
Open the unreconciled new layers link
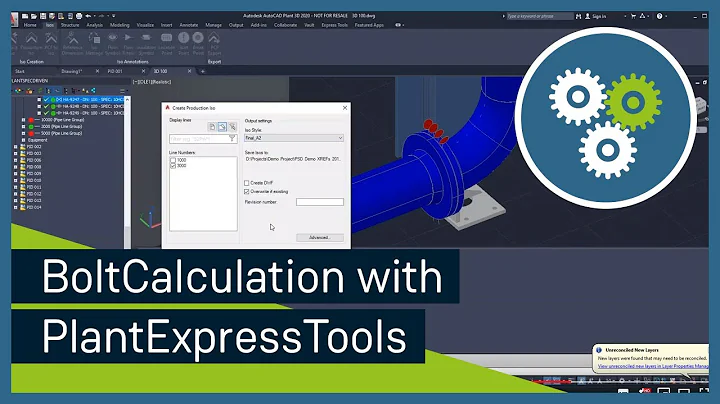[x=652, y=366]
